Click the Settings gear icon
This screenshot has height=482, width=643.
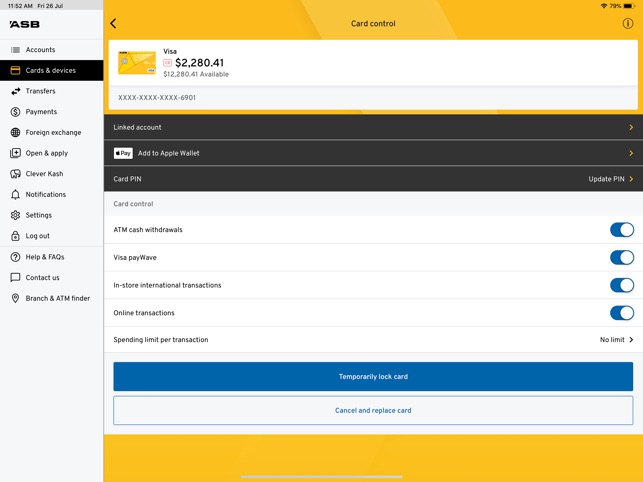click(x=15, y=215)
